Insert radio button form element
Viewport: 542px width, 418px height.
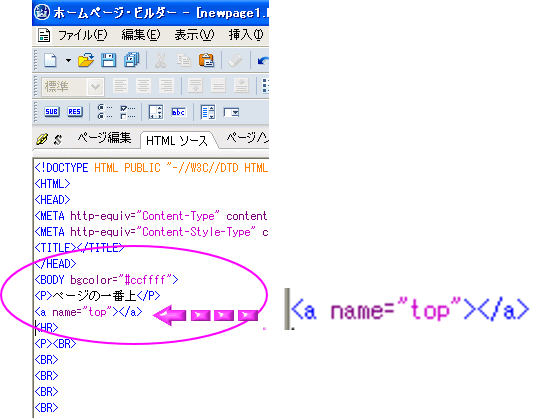click(105, 112)
